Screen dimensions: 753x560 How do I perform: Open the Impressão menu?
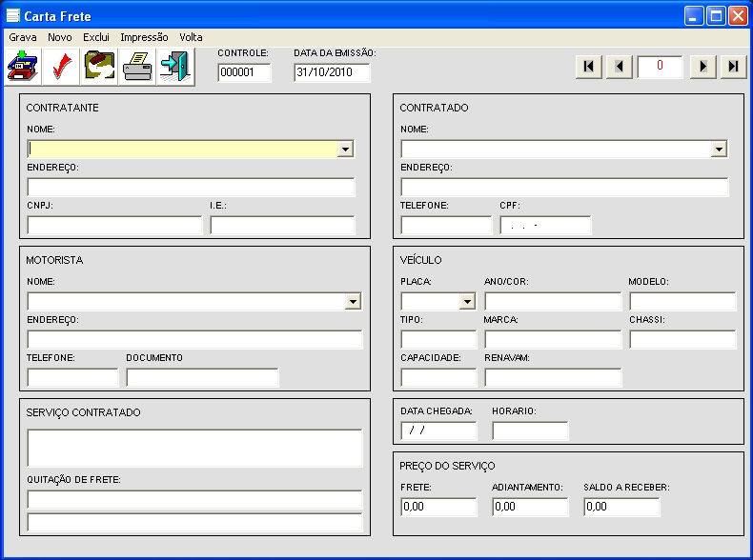tap(144, 37)
